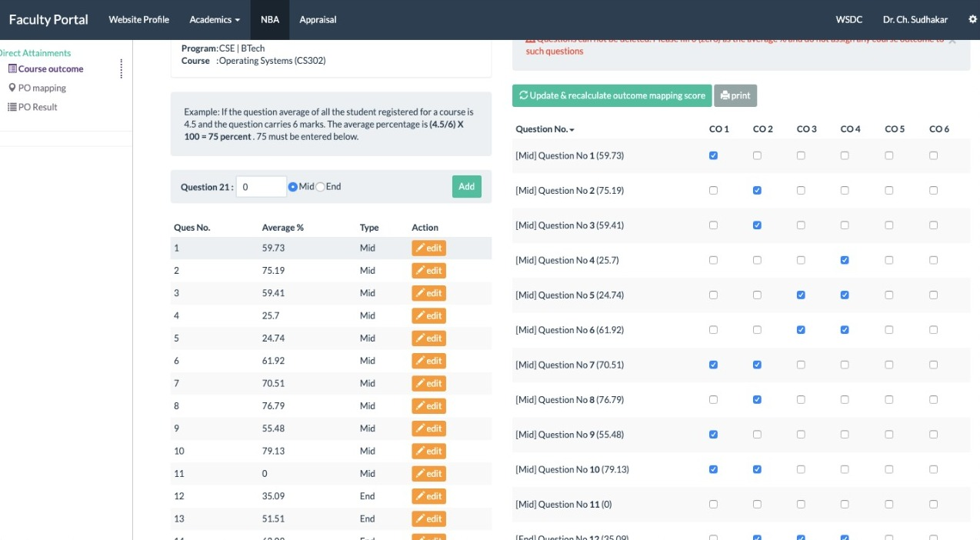This screenshot has width=980, height=540.
Task: Expand the Academics dropdown menu
Action: [215, 19]
